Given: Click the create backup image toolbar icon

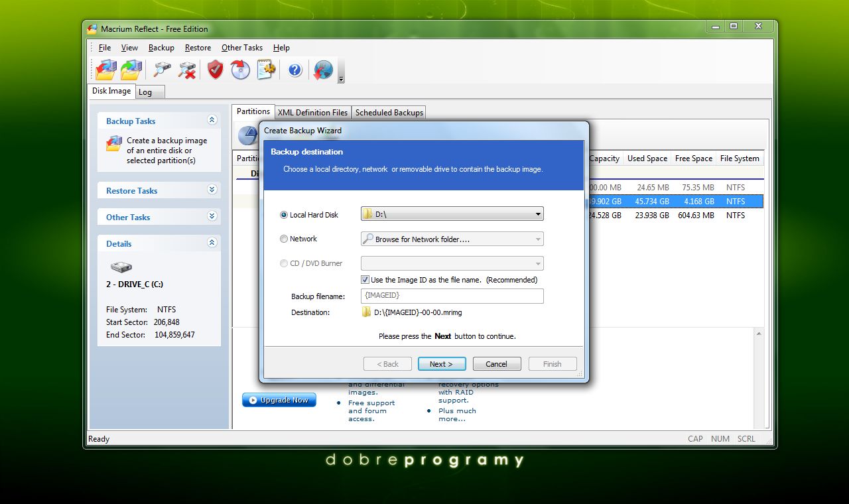Looking at the screenshot, I should [x=106, y=69].
